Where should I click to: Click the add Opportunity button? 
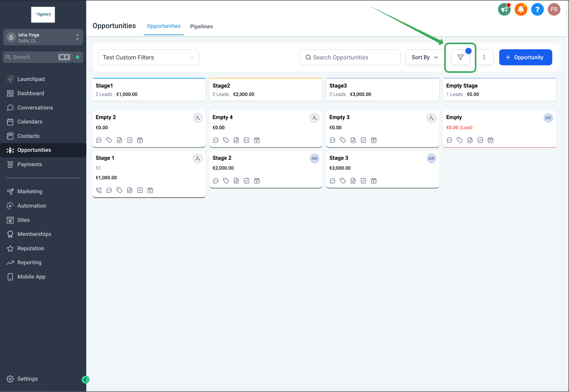pyautogui.click(x=525, y=57)
